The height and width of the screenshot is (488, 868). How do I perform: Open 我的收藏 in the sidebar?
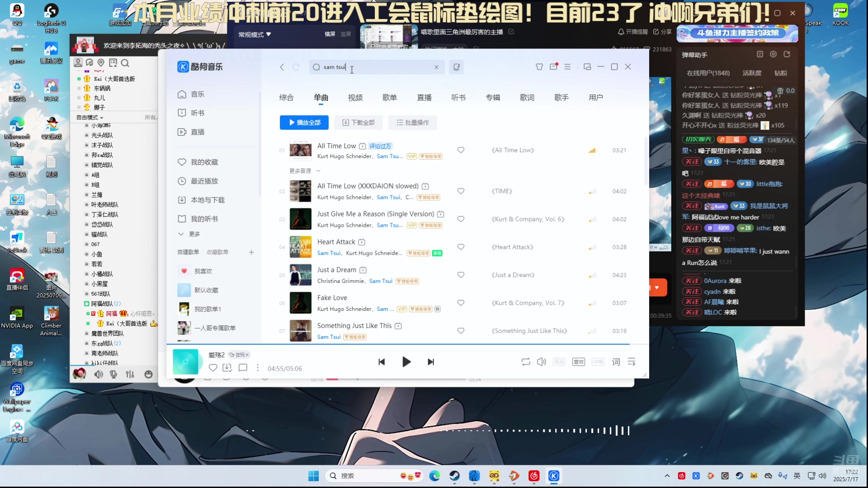198,162
